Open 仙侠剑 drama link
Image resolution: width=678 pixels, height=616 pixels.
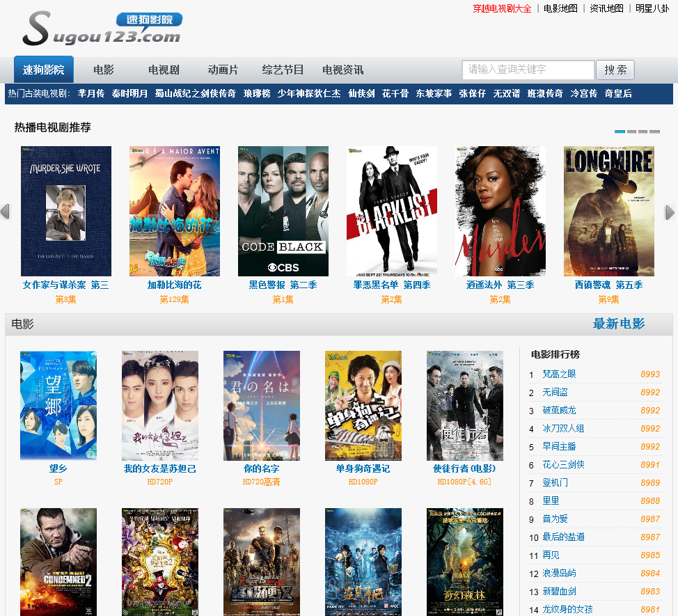361,93
